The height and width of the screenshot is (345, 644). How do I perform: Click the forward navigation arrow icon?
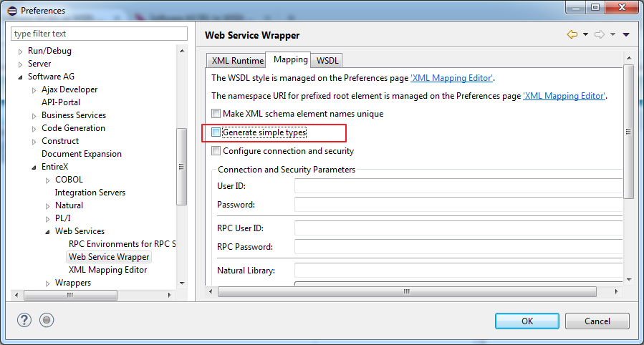coord(600,34)
